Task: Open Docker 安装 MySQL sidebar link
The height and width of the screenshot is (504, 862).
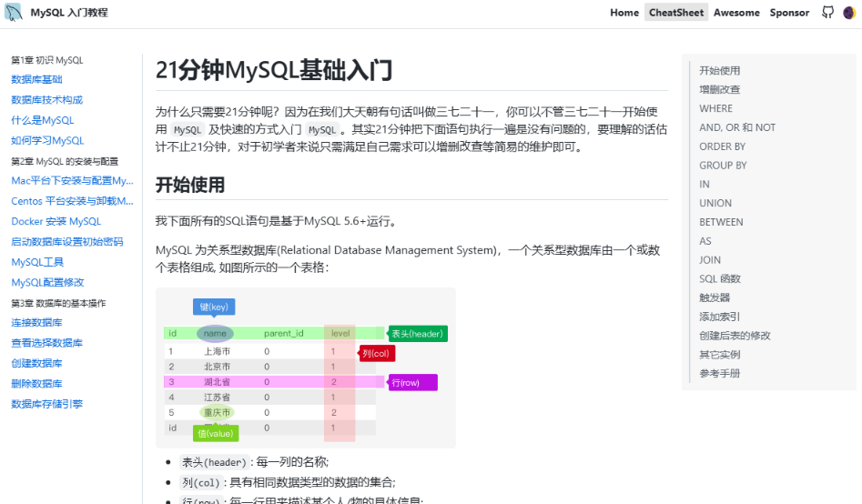Action: click(56, 221)
